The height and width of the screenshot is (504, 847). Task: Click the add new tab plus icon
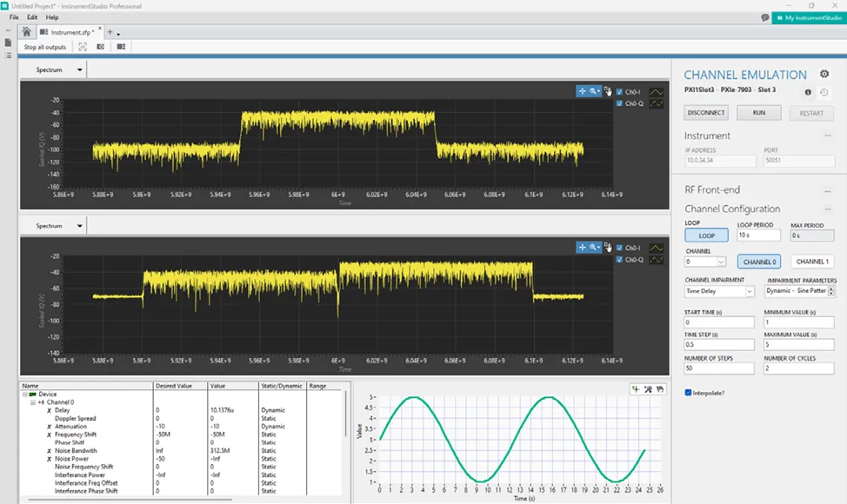coord(110,32)
